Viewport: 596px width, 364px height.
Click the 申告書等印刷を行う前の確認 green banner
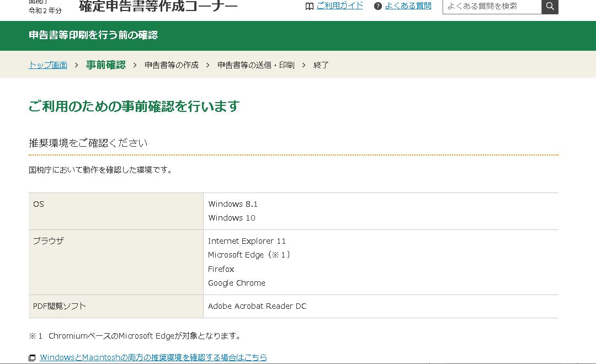(93, 35)
